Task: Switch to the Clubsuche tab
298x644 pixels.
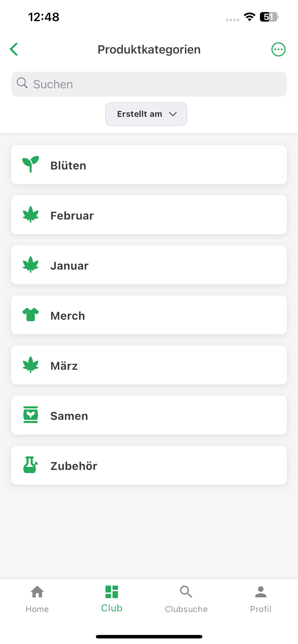Action: (186, 599)
